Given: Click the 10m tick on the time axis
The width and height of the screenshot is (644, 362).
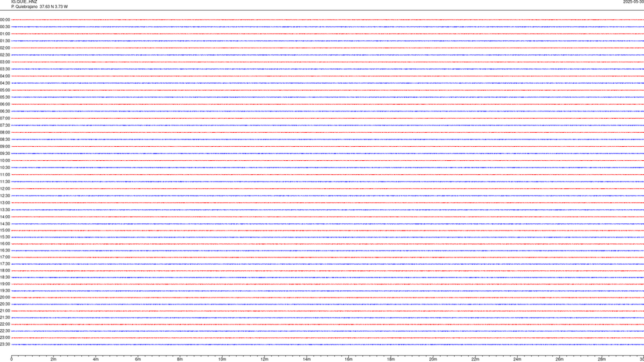Looking at the screenshot, I should 222,359.
